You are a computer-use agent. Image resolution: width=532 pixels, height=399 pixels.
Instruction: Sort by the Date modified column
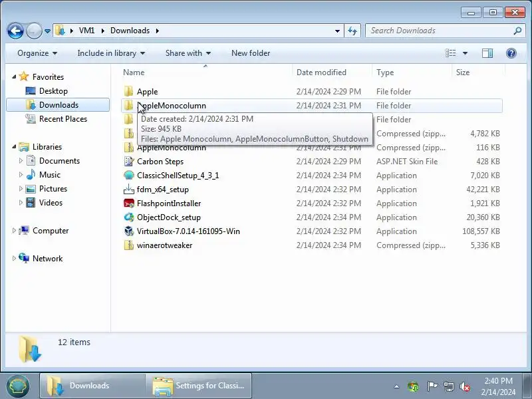coord(331,72)
